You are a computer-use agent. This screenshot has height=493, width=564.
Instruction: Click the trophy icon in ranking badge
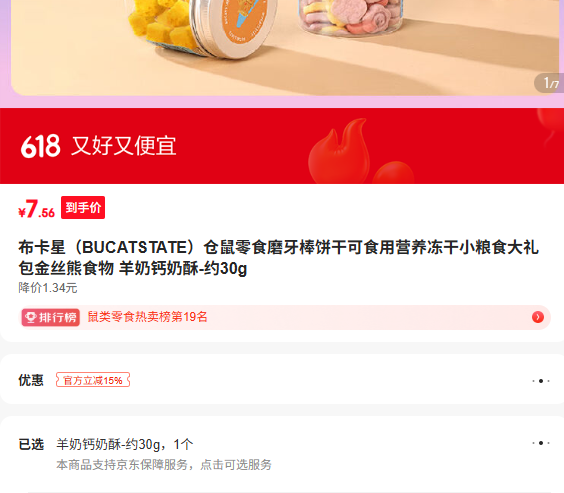tap(31, 318)
